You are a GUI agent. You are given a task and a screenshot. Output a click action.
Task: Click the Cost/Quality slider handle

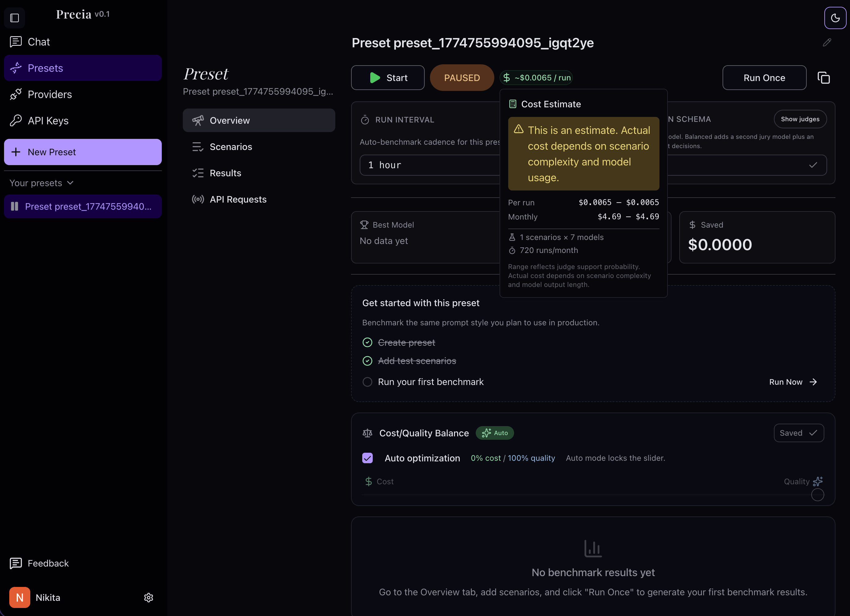(818, 494)
